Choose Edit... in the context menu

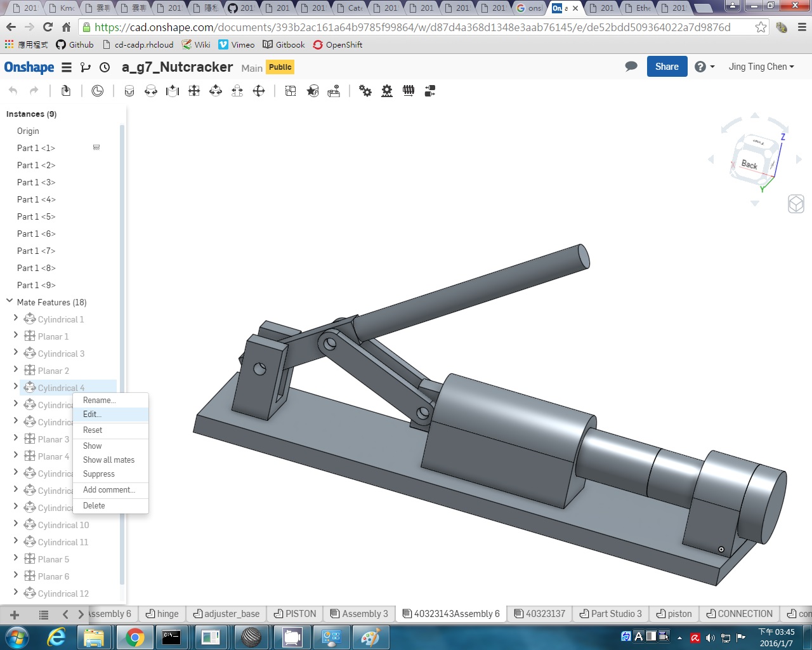click(x=111, y=415)
